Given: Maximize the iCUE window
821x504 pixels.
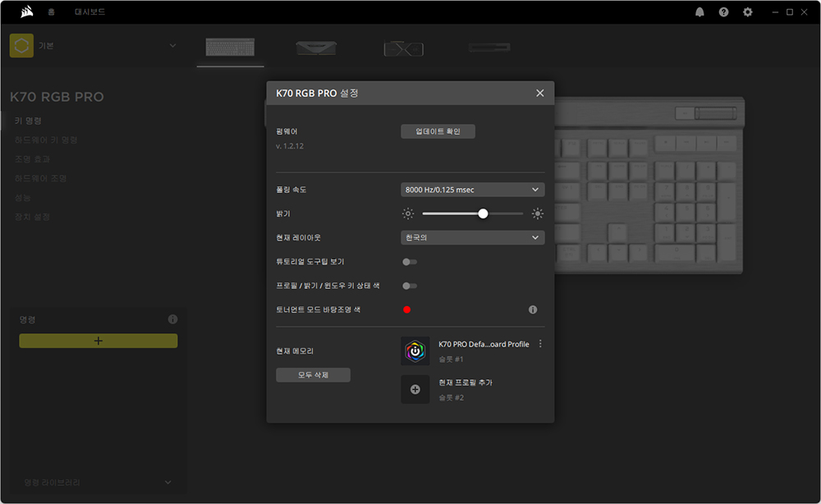Looking at the screenshot, I should point(790,12).
